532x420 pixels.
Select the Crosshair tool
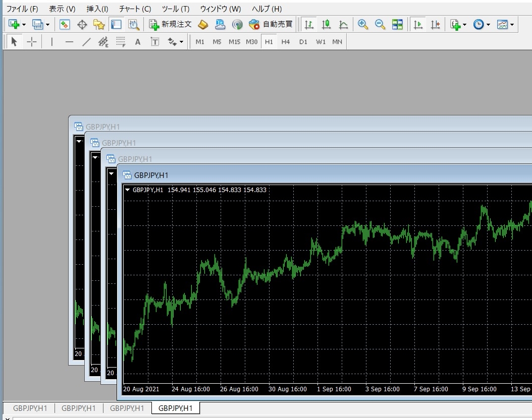click(x=31, y=42)
